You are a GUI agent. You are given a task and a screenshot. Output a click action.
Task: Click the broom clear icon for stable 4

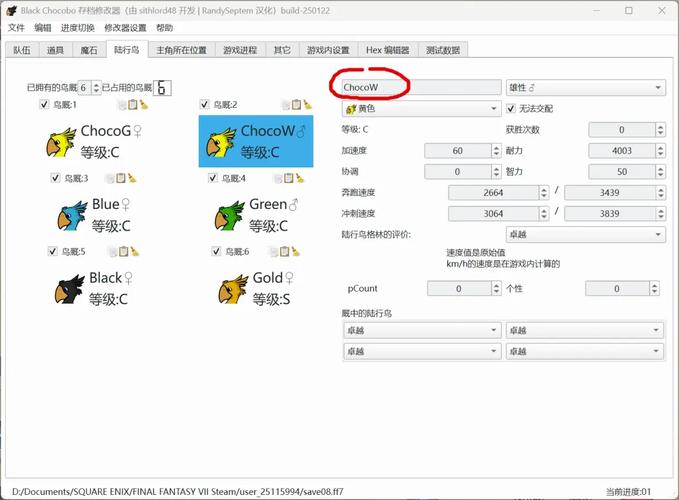coord(299,178)
